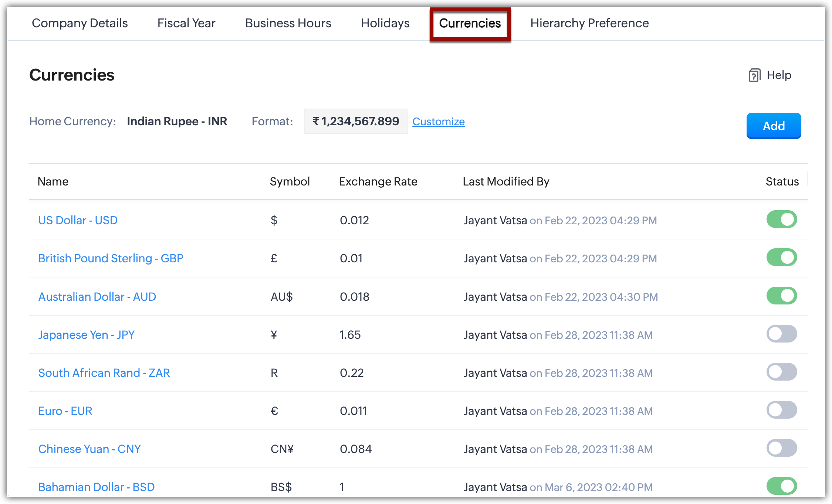The width and height of the screenshot is (832, 504).
Task: Enable the Euro currency switch
Action: click(781, 410)
